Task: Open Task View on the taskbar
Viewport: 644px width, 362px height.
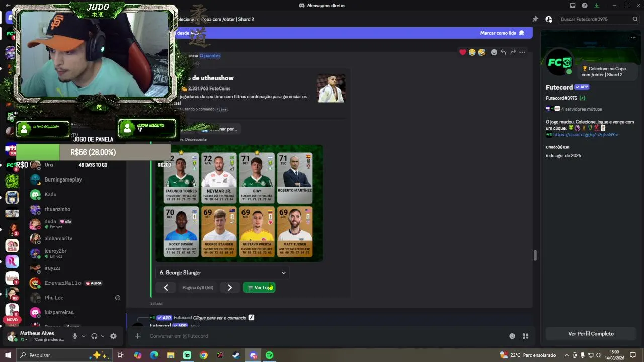Action: point(121,355)
